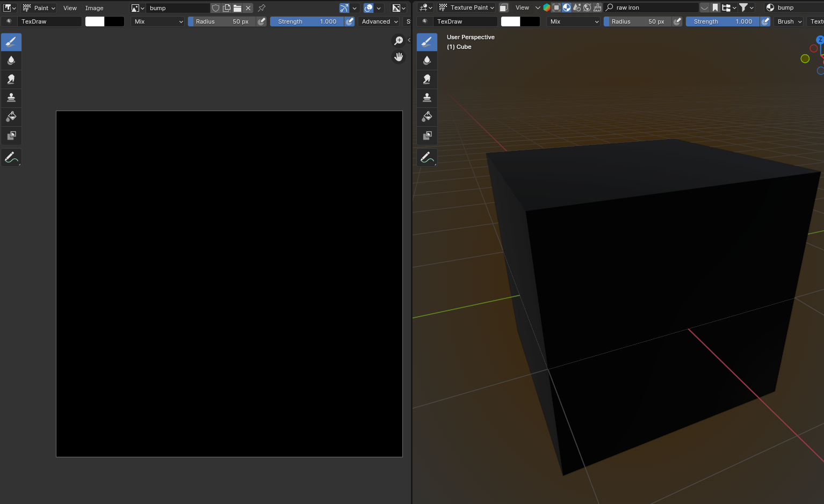Screen dimensions: 824x504
Task: Select the Mask tool in the 3D viewport
Action: click(x=427, y=135)
